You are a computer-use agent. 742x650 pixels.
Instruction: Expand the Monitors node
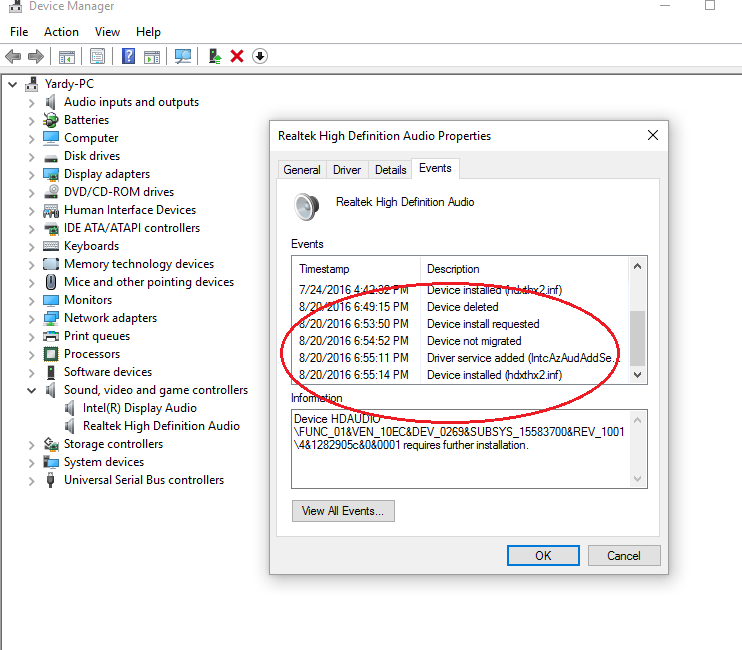[x=32, y=300]
